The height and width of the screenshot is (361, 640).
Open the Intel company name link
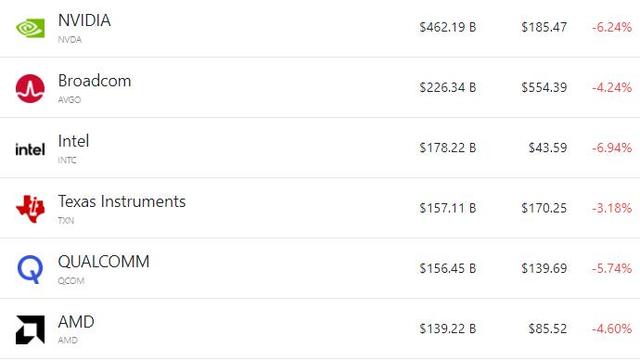pos(73,141)
